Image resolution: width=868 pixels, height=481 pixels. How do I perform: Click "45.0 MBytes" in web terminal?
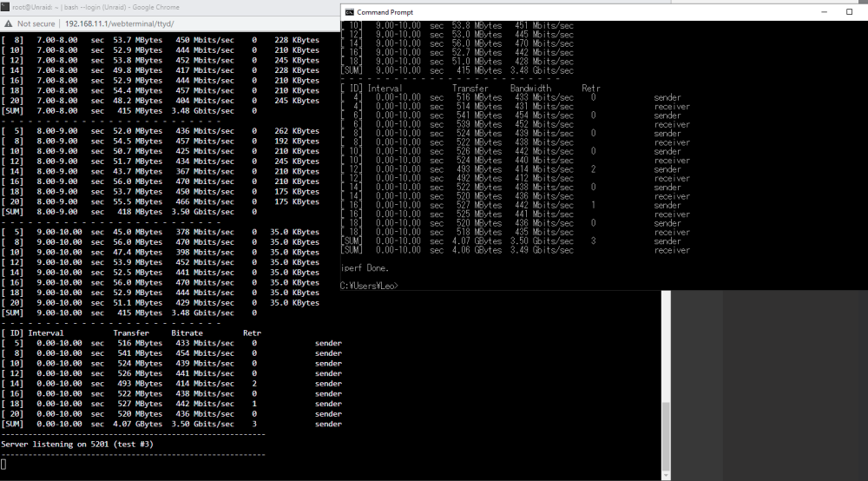pyautogui.click(x=138, y=232)
